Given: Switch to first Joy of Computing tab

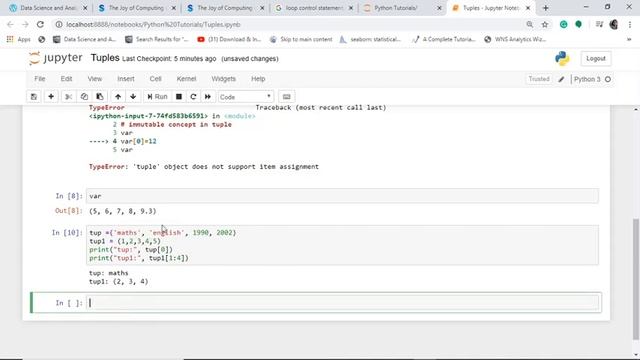Looking at the screenshot, I should [136, 8].
